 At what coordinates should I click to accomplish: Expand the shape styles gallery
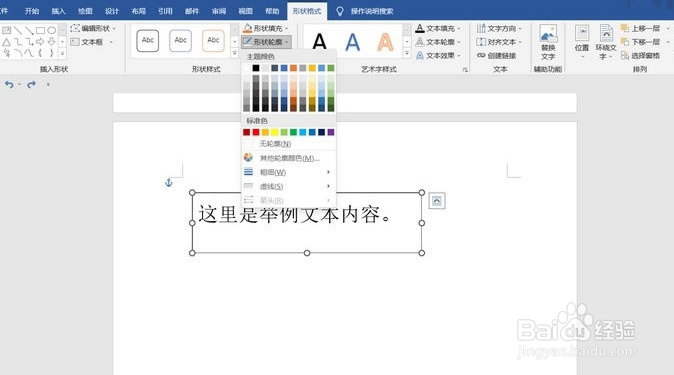point(235,53)
